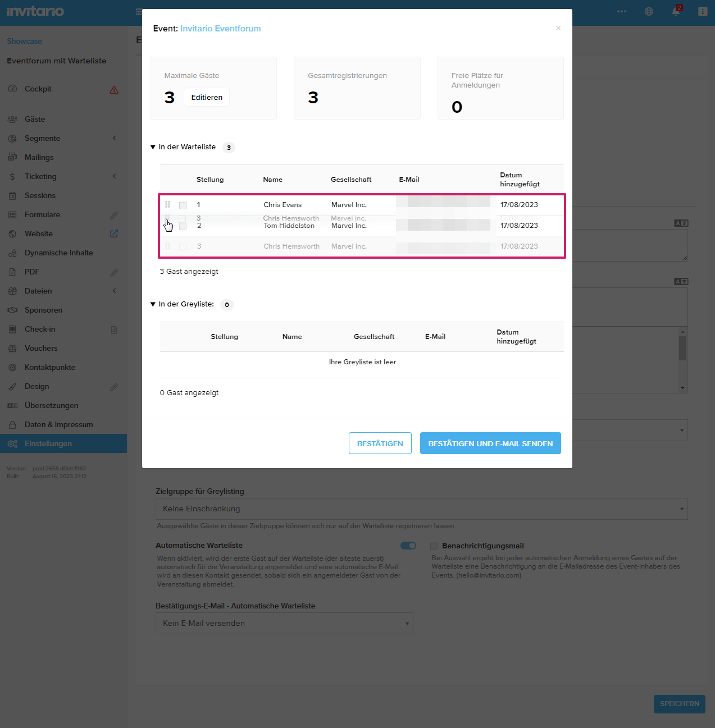Open the globe language icon
Screen dimensions: 715x728
[x=649, y=12]
